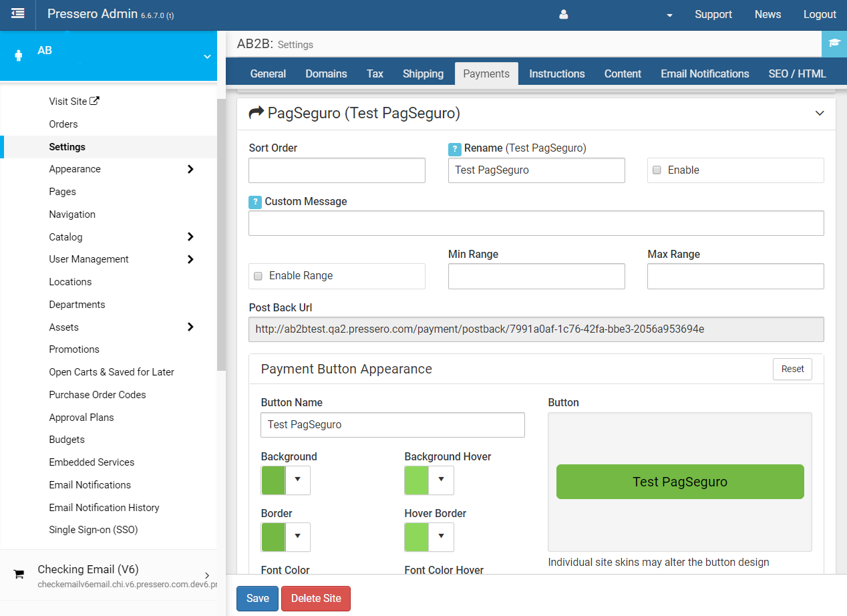The height and width of the screenshot is (616, 847).
Task: Open Navigation in the sidebar
Action: (72, 214)
